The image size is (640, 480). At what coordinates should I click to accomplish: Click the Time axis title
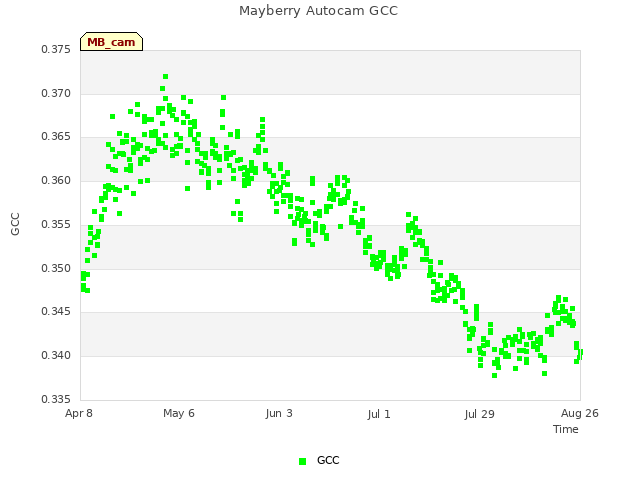[566, 429]
